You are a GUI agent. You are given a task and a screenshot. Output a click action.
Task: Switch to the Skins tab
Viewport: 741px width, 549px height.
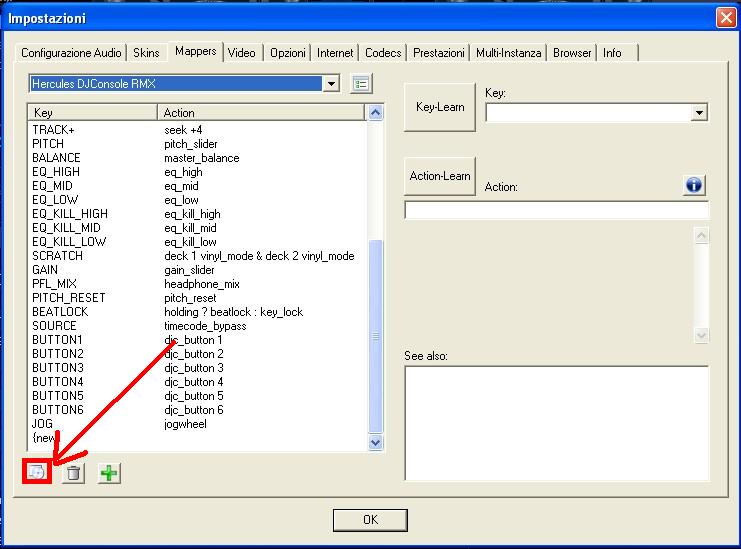click(146, 53)
